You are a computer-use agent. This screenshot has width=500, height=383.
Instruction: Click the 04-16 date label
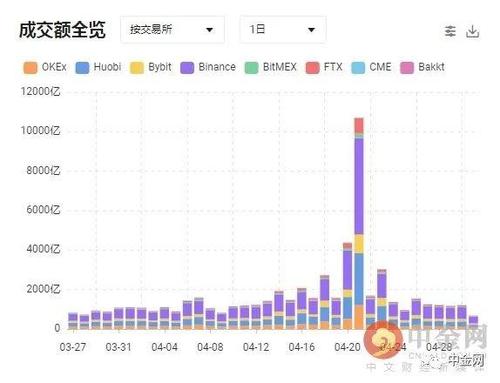tap(302, 347)
